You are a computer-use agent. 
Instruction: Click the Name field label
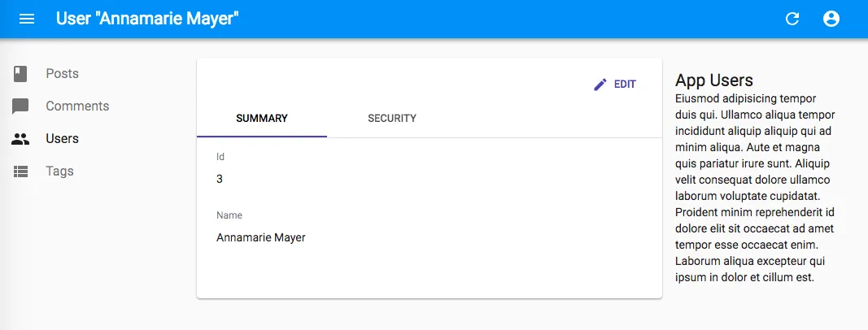tap(229, 215)
